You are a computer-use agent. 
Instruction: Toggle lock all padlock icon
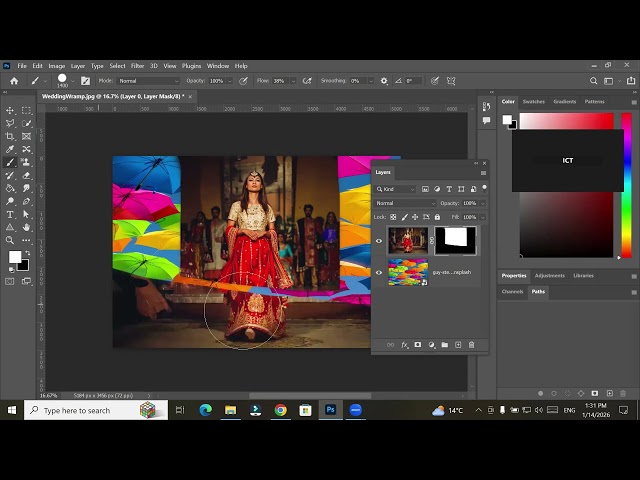(438, 217)
